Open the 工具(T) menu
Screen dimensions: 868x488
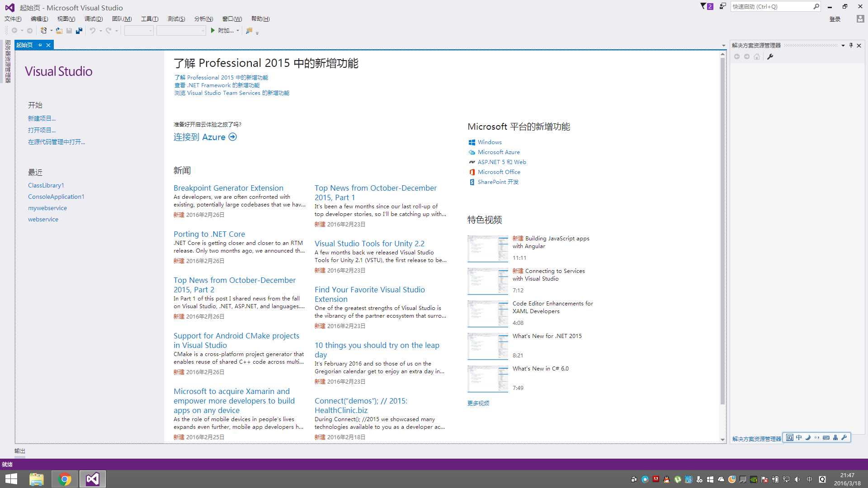[150, 19]
